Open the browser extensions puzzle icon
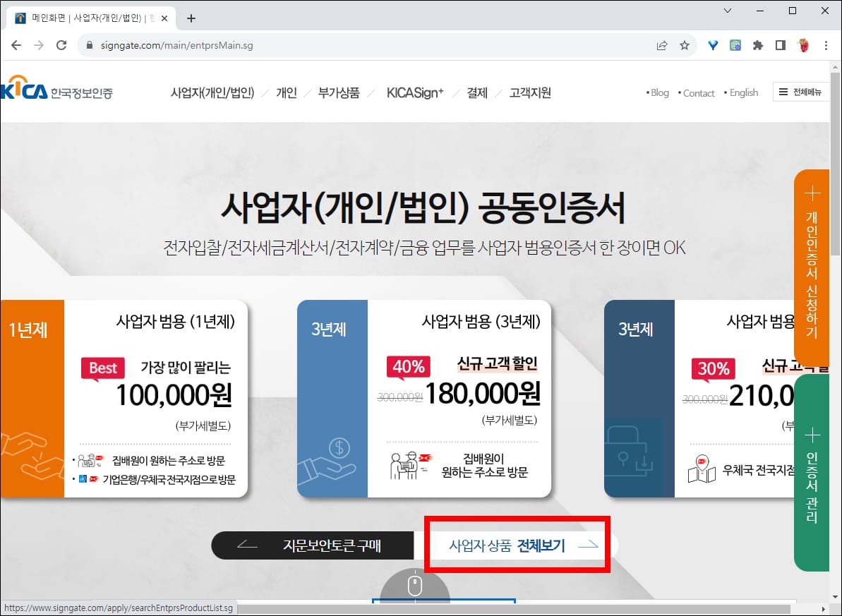Image resolution: width=842 pixels, height=616 pixels. click(757, 44)
